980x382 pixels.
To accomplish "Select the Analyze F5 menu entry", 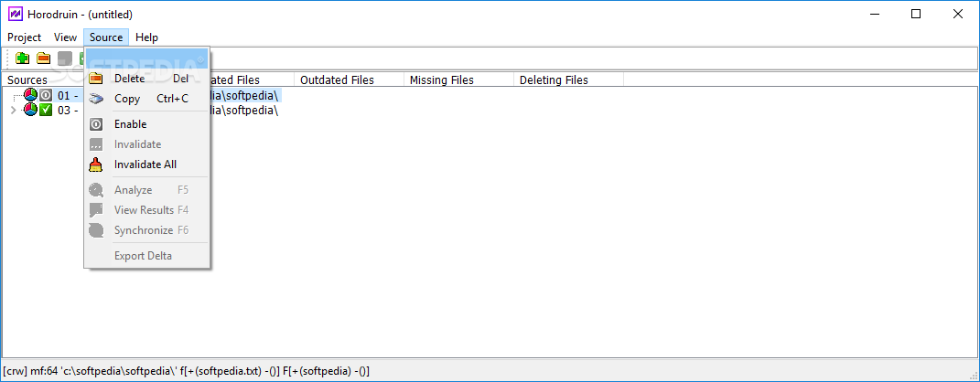I will pos(147,190).
